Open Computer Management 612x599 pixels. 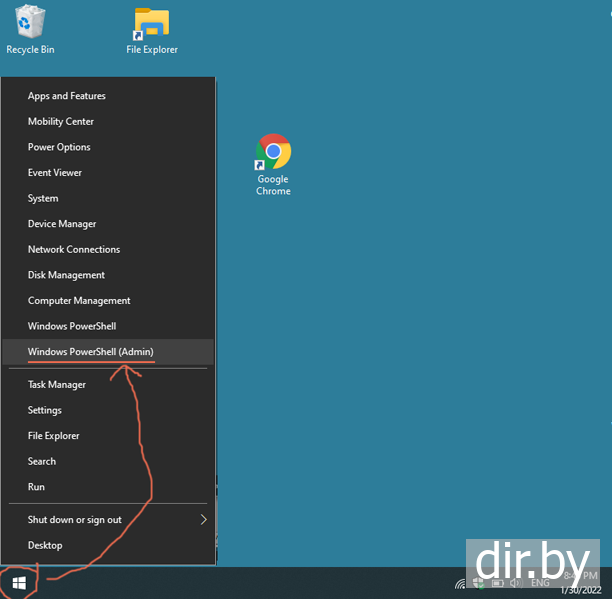[x=108, y=300]
